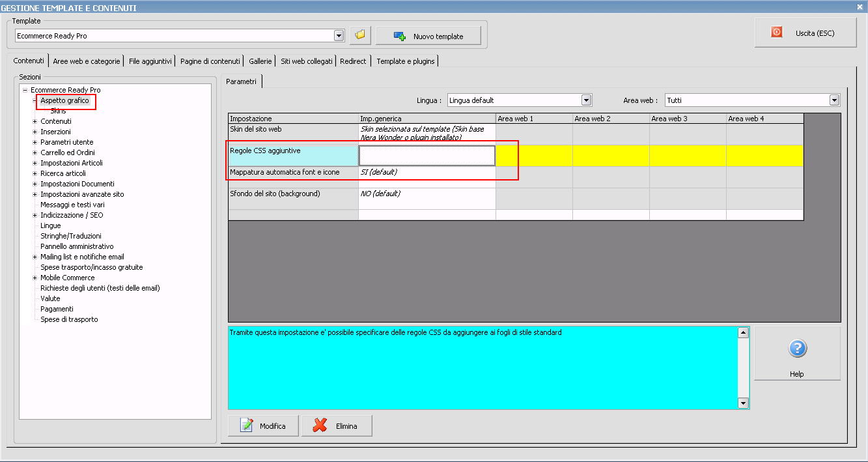Open the Template e plugins tab
Image resolution: width=868 pixels, height=462 pixels.
tap(406, 61)
